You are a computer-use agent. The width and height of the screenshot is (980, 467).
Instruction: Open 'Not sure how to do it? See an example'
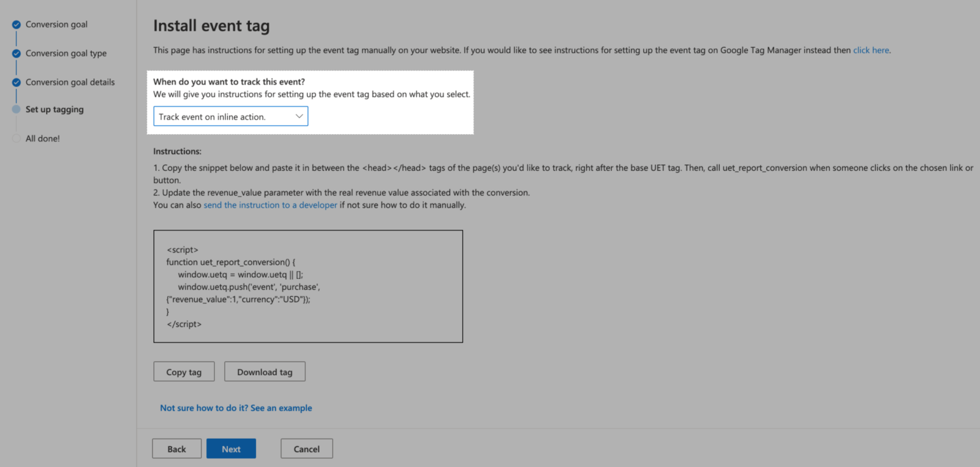[236, 408]
